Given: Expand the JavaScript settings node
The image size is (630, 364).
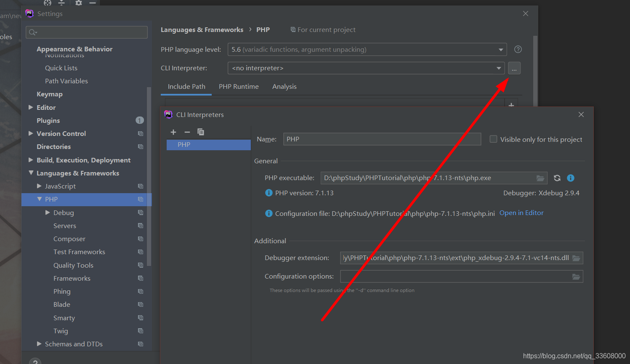Looking at the screenshot, I should pyautogui.click(x=39, y=186).
